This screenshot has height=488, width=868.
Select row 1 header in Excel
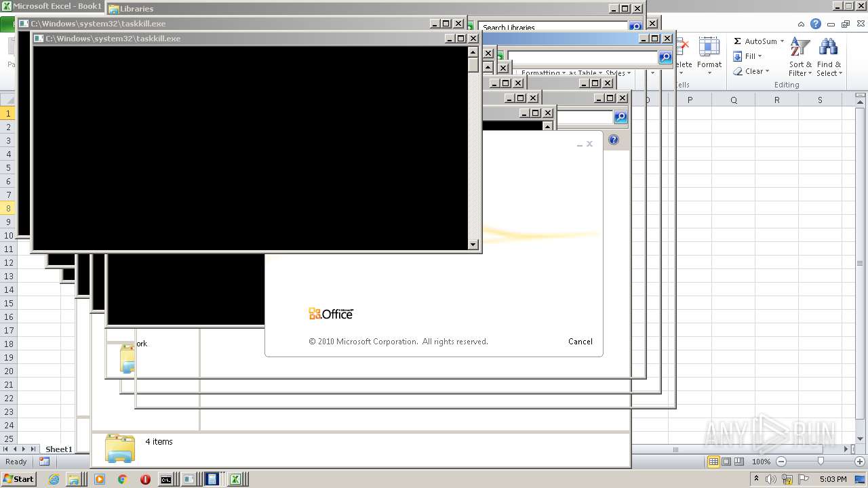coord(8,113)
